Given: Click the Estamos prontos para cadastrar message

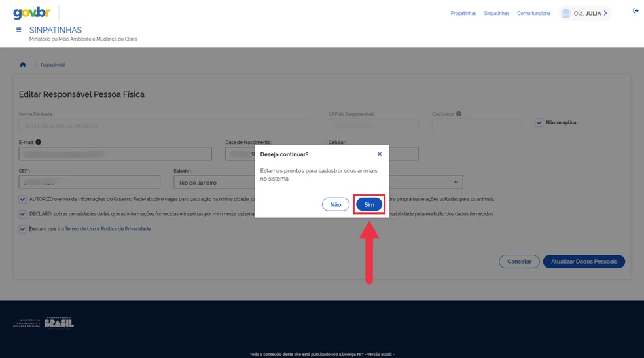Looking at the screenshot, I should click(x=318, y=175).
